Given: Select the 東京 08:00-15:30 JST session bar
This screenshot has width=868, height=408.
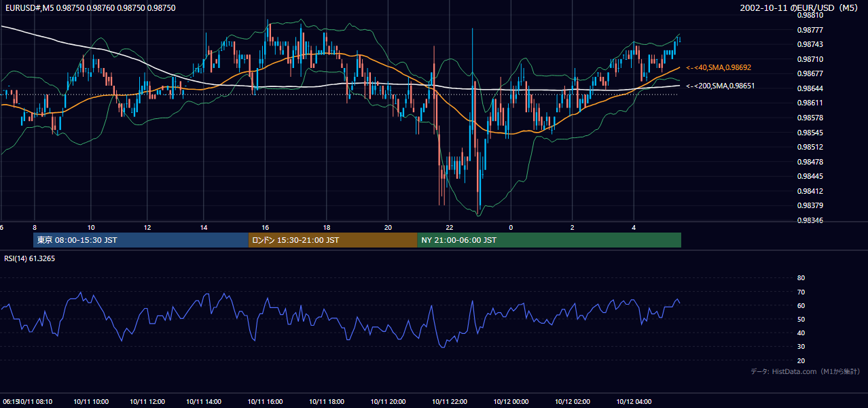Looking at the screenshot, I should [x=141, y=240].
